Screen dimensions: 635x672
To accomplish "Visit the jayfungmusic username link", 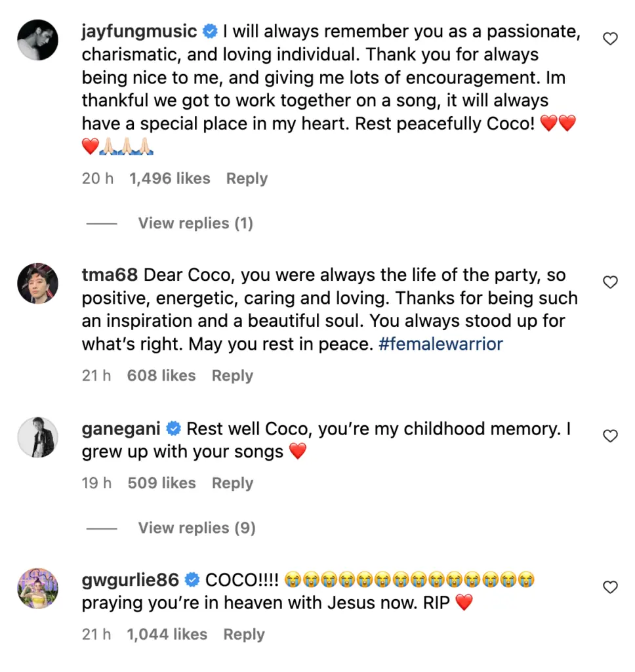I will pyautogui.click(x=139, y=31).
